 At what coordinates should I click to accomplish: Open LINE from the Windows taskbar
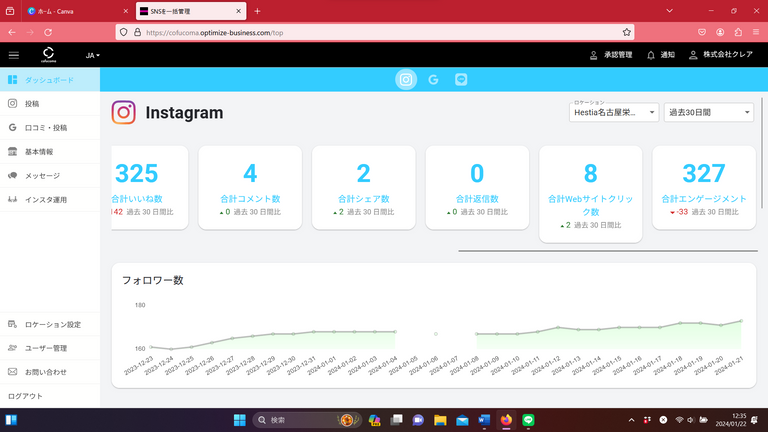click(x=529, y=420)
